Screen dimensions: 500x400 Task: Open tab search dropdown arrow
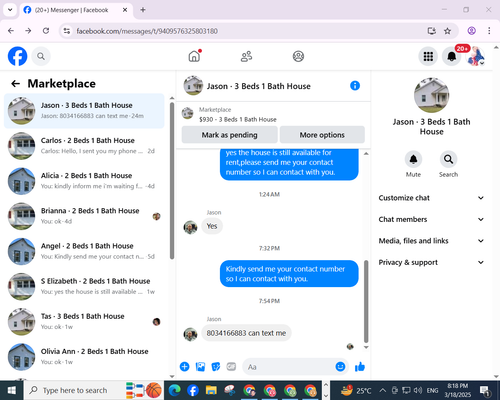10,10
